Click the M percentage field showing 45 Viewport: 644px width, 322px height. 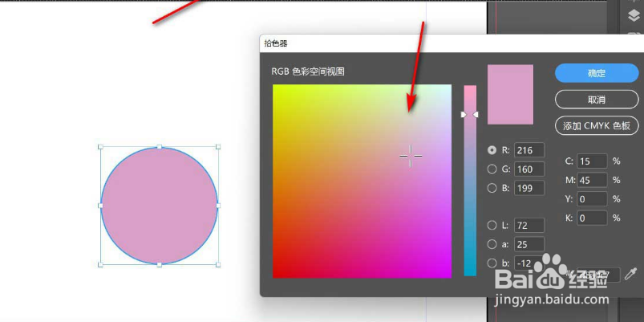coord(592,180)
